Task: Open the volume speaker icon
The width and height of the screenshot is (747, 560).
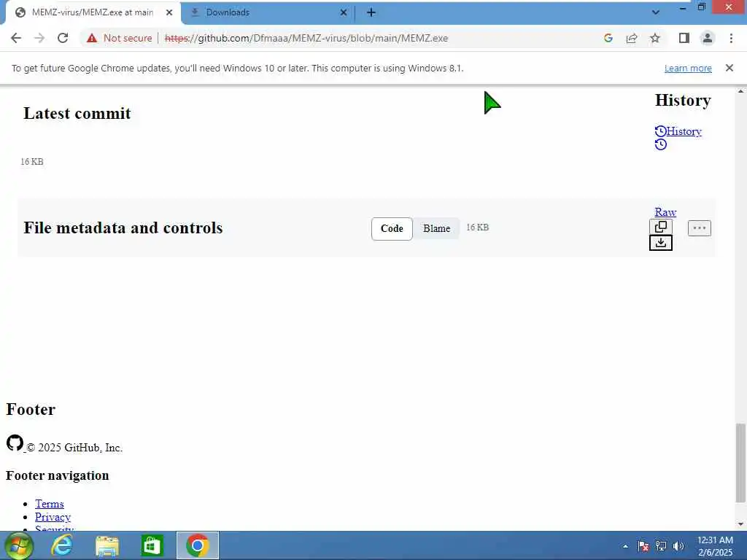Action: pyautogui.click(x=678, y=546)
